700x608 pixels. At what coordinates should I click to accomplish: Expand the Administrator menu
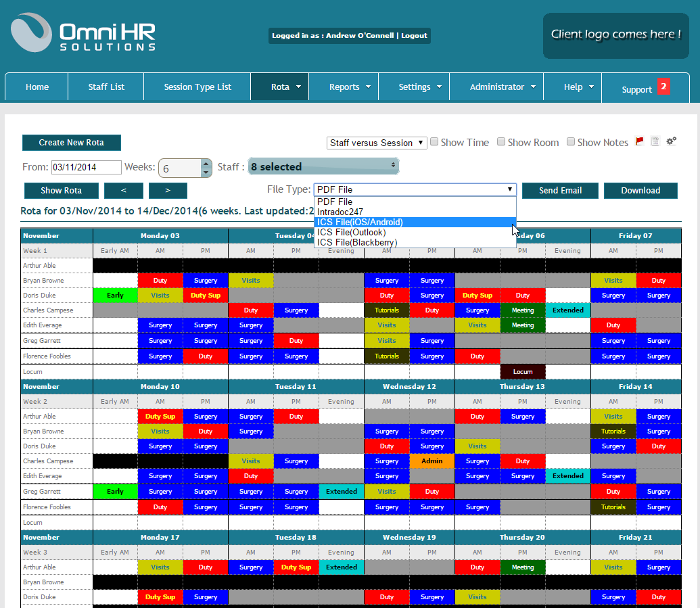[497, 87]
